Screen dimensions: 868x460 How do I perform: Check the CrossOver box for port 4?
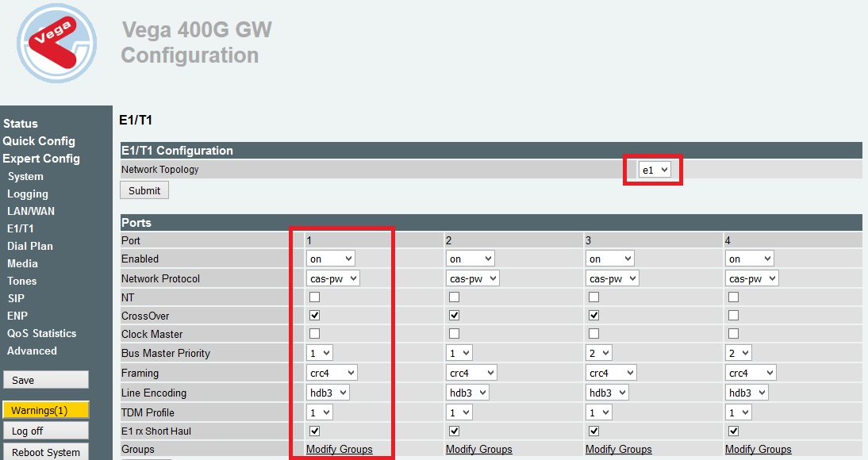coord(734,316)
